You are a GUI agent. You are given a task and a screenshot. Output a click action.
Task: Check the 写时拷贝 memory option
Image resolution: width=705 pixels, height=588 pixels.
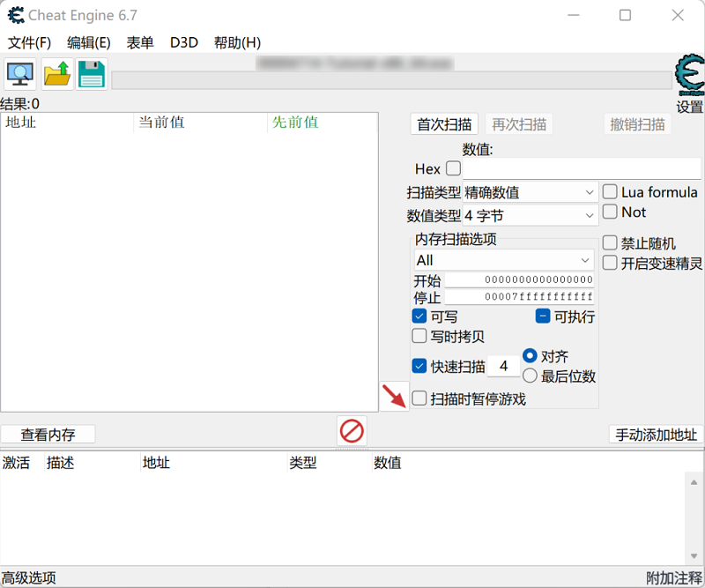[x=419, y=336]
